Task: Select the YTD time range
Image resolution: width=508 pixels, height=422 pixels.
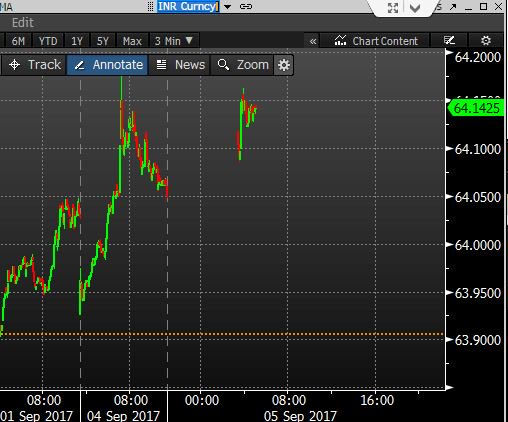Action: [48, 41]
